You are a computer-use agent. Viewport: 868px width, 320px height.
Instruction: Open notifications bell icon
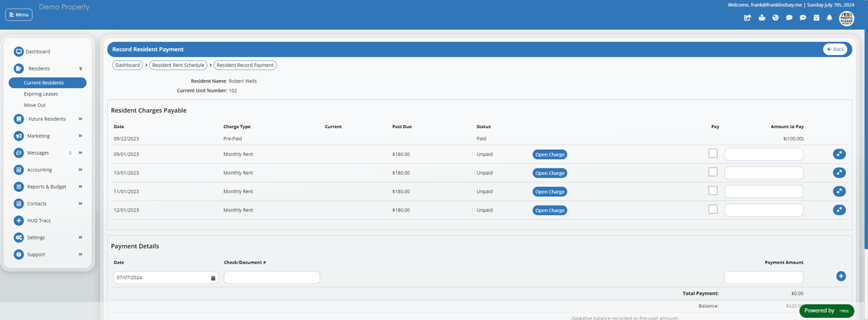(x=829, y=18)
